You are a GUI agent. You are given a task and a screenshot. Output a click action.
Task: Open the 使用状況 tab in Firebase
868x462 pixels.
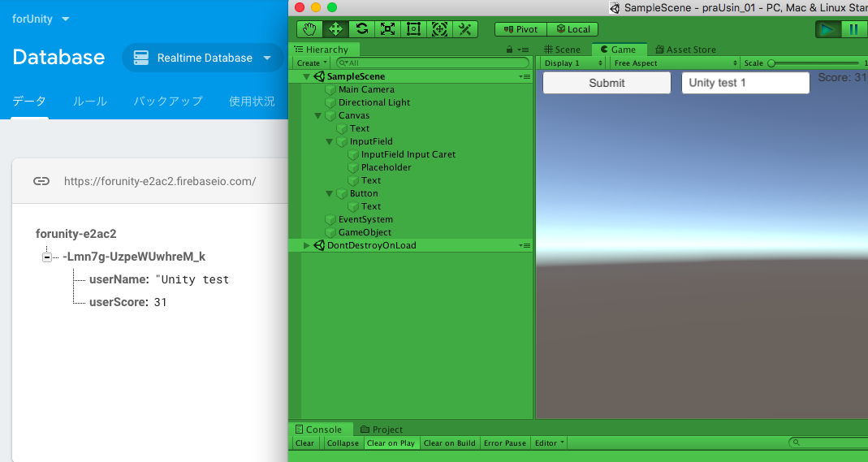(x=252, y=101)
